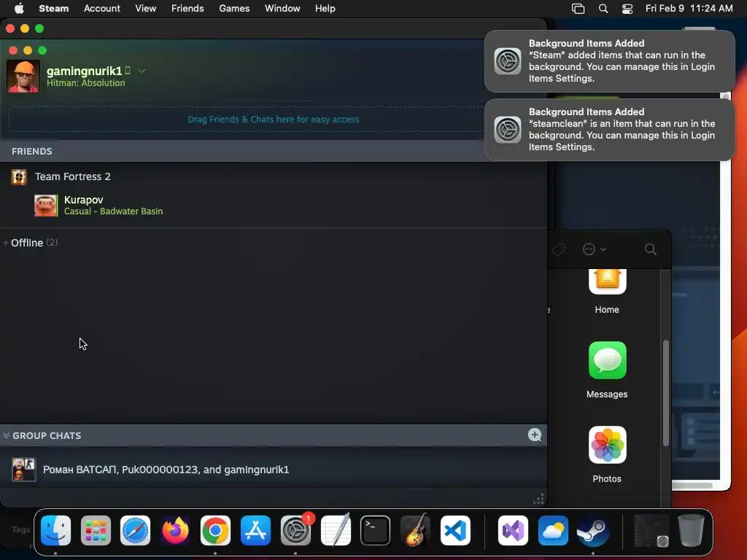Open Trash from the Dock
Image resolution: width=747 pixels, height=560 pixels.
tap(692, 531)
